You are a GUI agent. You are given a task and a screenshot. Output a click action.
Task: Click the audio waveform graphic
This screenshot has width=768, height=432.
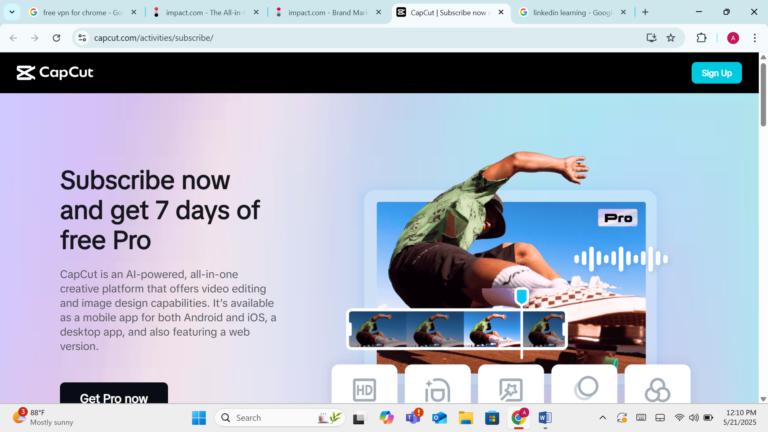[x=621, y=258]
